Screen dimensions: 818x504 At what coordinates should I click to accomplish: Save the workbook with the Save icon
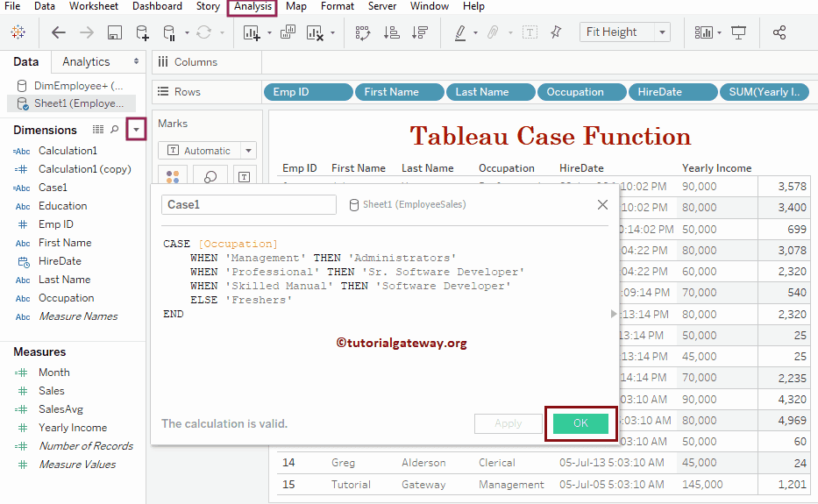click(115, 33)
